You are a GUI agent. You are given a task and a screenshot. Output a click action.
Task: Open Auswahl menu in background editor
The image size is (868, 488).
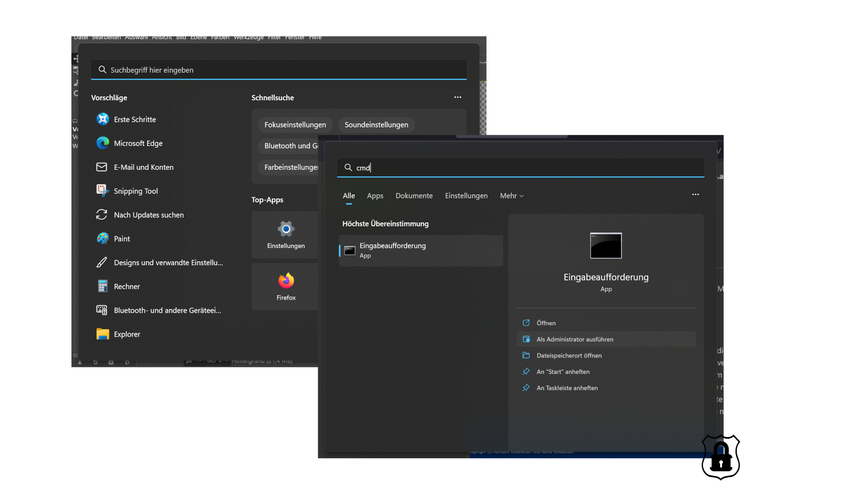[x=136, y=38]
